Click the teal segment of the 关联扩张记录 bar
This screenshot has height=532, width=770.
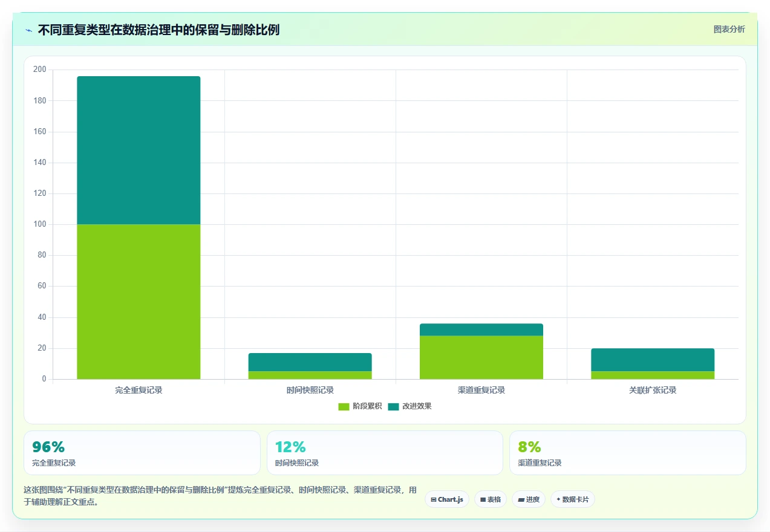tap(653, 360)
